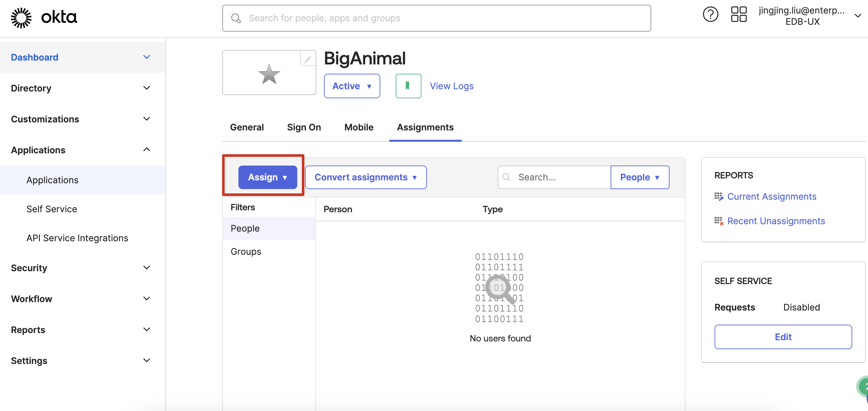The width and height of the screenshot is (868, 411).
Task: Open the People search-type dropdown
Action: [640, 177]
